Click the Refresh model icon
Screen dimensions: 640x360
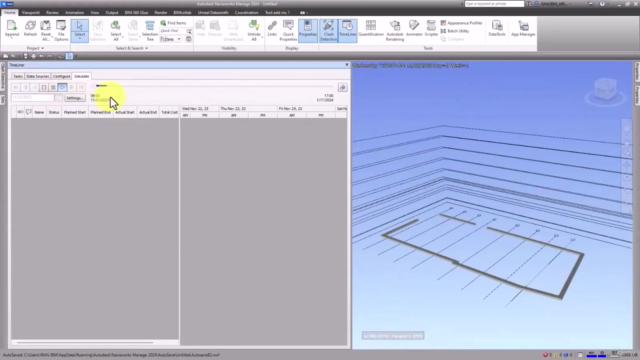[x=30, y=29]
